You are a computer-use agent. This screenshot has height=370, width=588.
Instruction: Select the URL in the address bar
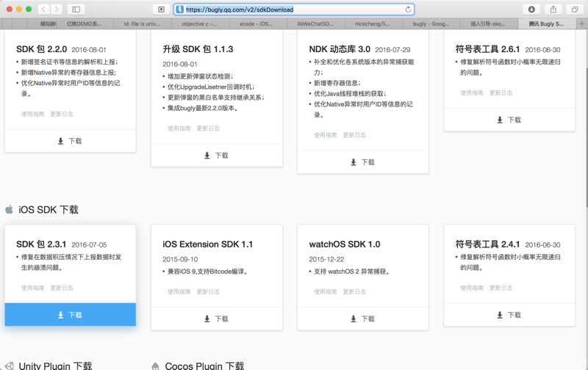pyautogui.click(x=240, y=10)
